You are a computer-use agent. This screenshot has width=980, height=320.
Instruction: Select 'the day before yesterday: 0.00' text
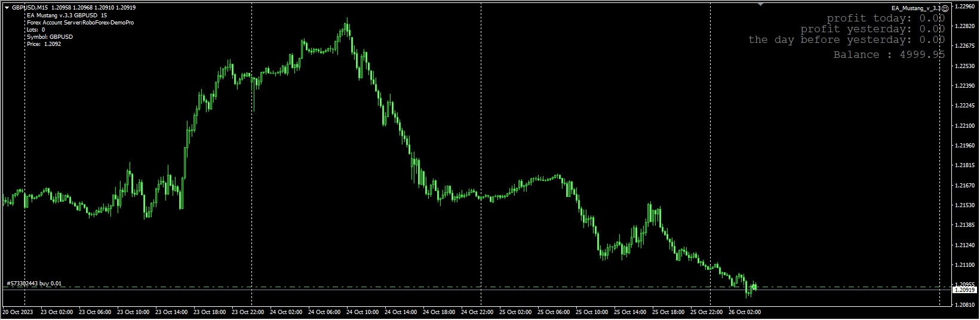846,40
